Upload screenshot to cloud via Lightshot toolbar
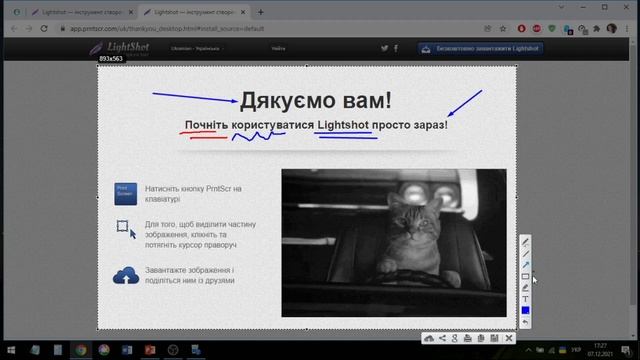Image resolution: width=640 pixels, height=360 pixels. (x=429, y=338)
